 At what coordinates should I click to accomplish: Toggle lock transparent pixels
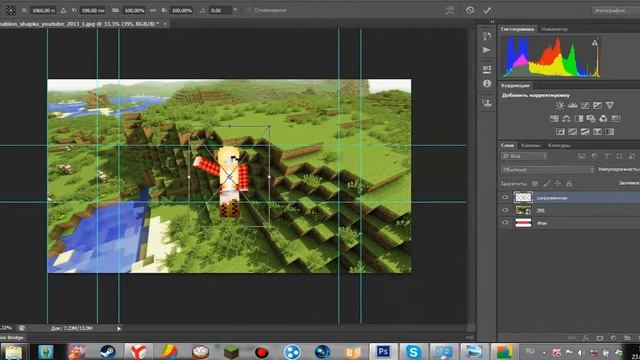(x=535, y=184)
